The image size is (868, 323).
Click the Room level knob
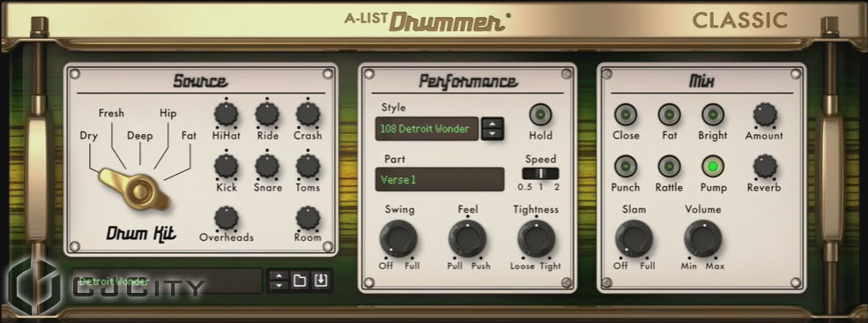[x=308, y=218]
